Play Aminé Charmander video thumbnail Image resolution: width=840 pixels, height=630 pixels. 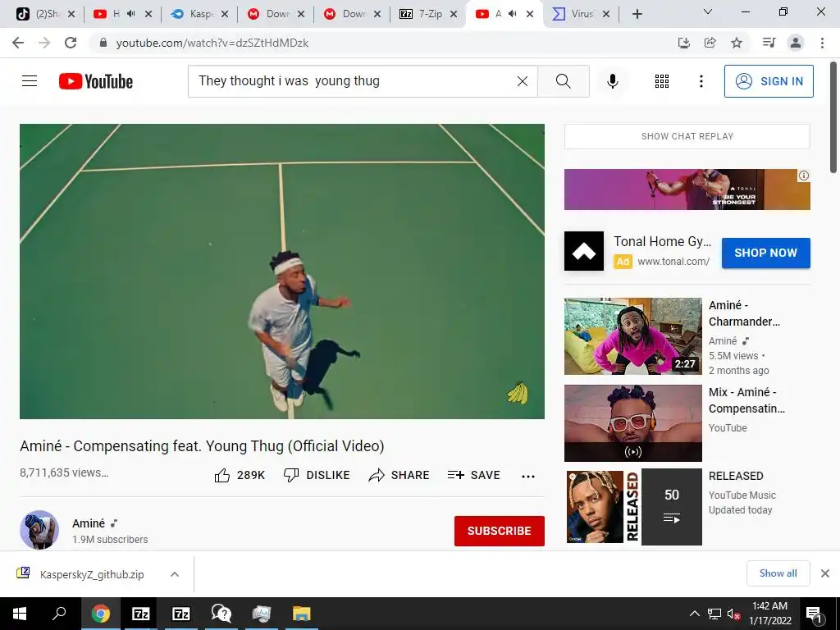pos(632,336)
